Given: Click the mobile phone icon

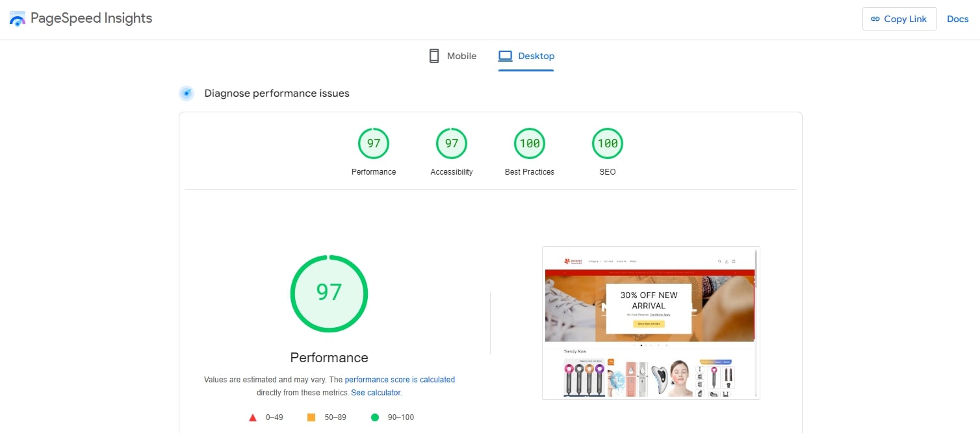Looking at the screenshot, I should pyautogui.click(x=434, y=56).
